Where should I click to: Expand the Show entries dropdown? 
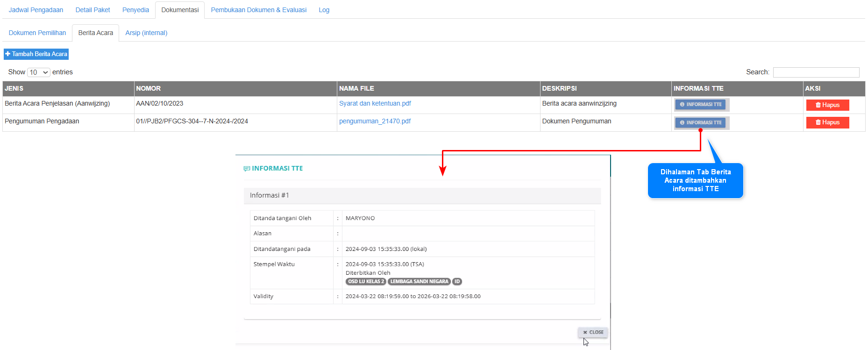39,72
